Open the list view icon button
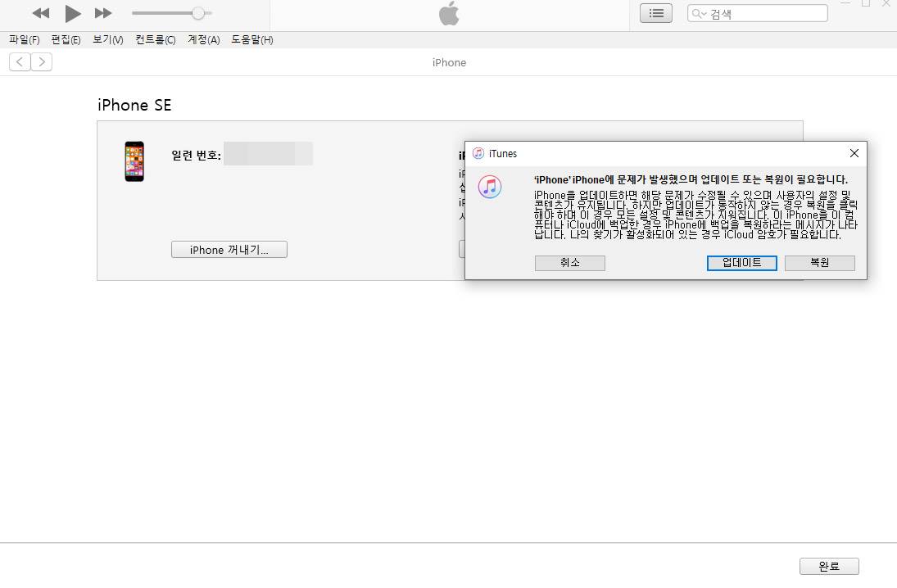The image size is (897, 588). coord(656,13)
